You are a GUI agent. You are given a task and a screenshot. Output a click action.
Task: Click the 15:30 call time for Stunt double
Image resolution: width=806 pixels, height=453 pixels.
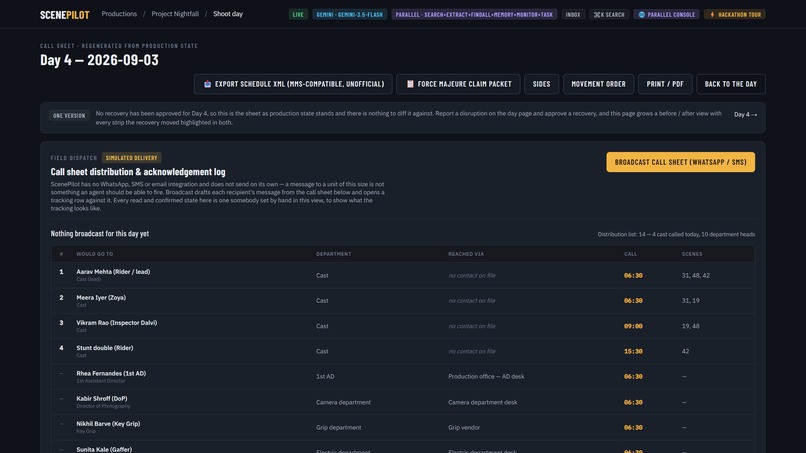click(x=633, y=351)
